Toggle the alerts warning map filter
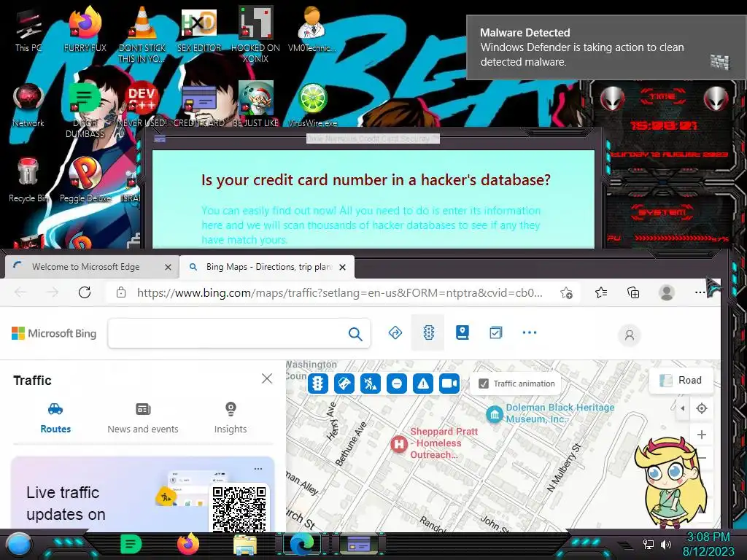The width and height of the screenshot is (747, 560). click(423, 384)
